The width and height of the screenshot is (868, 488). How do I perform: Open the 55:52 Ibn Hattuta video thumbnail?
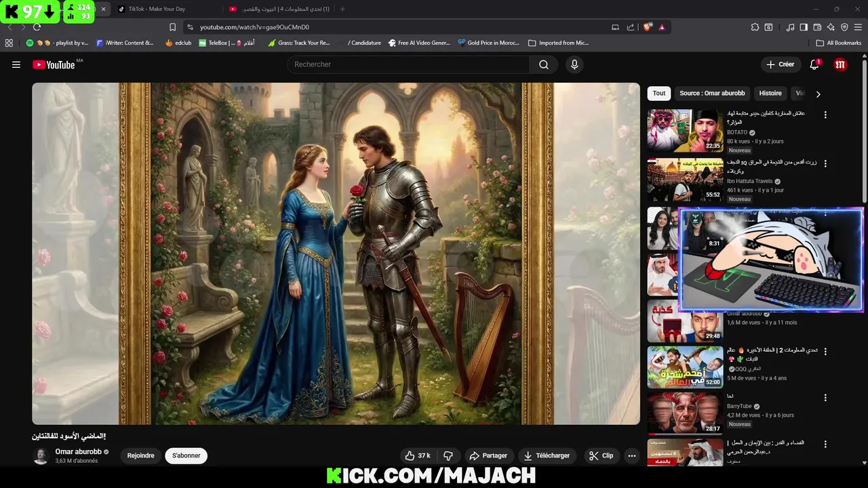685,180
